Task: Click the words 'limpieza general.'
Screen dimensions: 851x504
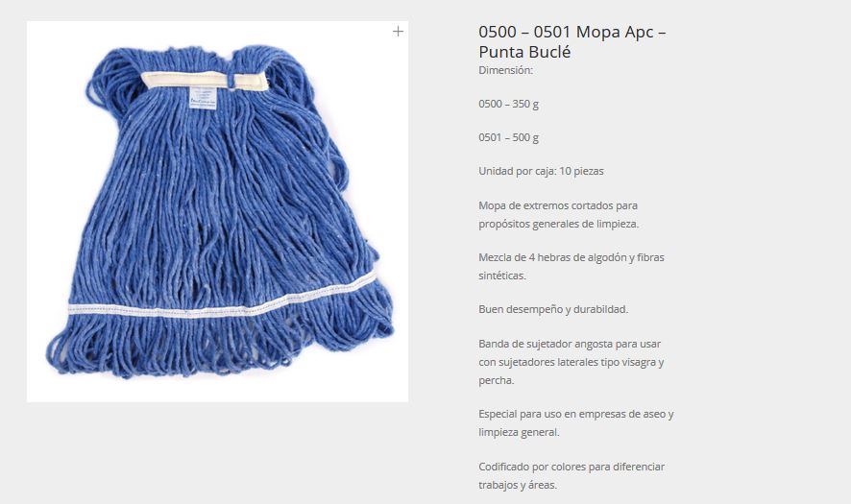Action: (519, 432)
